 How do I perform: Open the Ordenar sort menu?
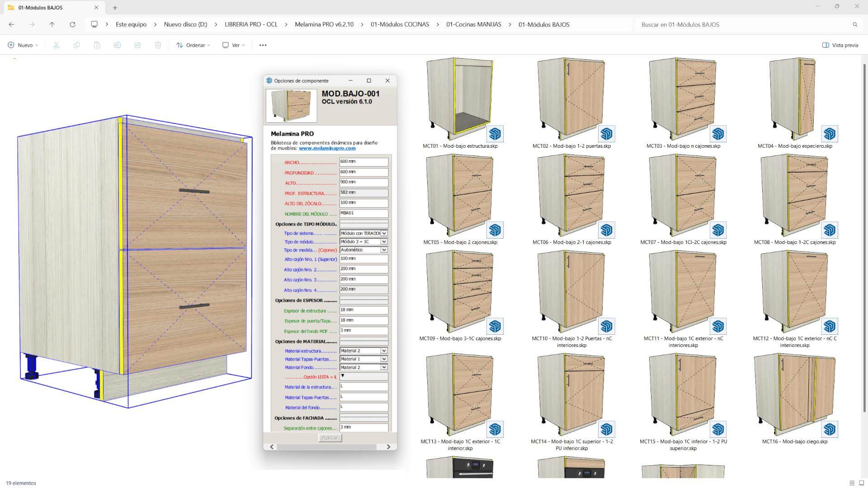pos(193,45)
